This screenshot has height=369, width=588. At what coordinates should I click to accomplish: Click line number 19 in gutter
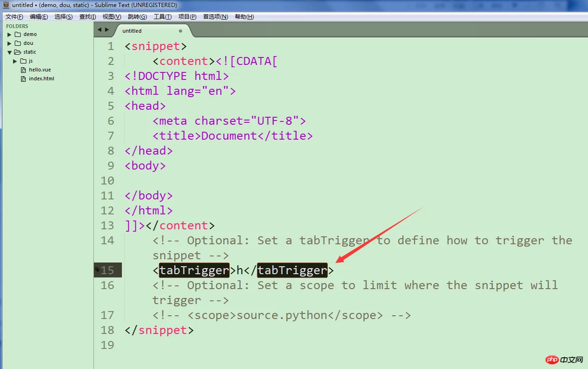(107, 345)
